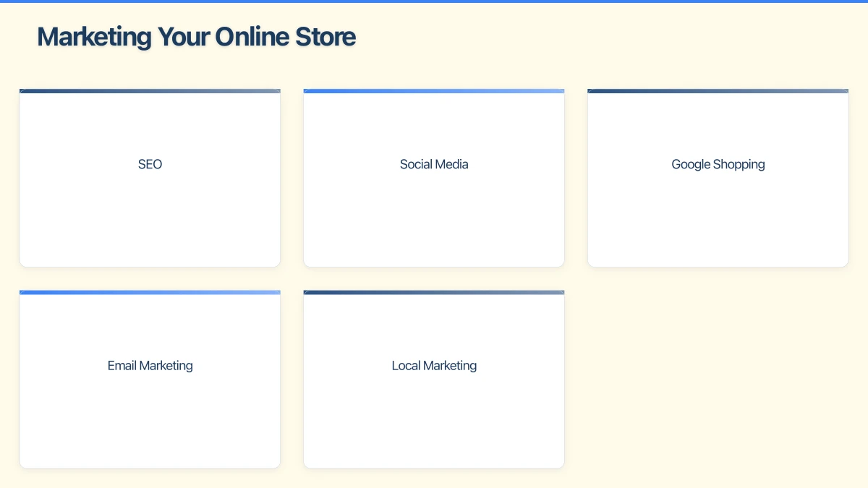Click the Local Marketing label text
Screen dimensions: 868x488
click(434, 365)
